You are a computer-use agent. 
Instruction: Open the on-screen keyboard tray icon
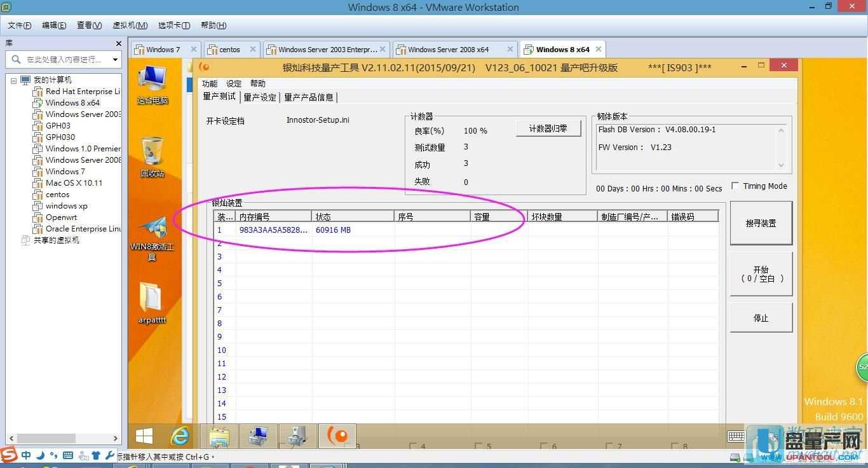(736, 436)
